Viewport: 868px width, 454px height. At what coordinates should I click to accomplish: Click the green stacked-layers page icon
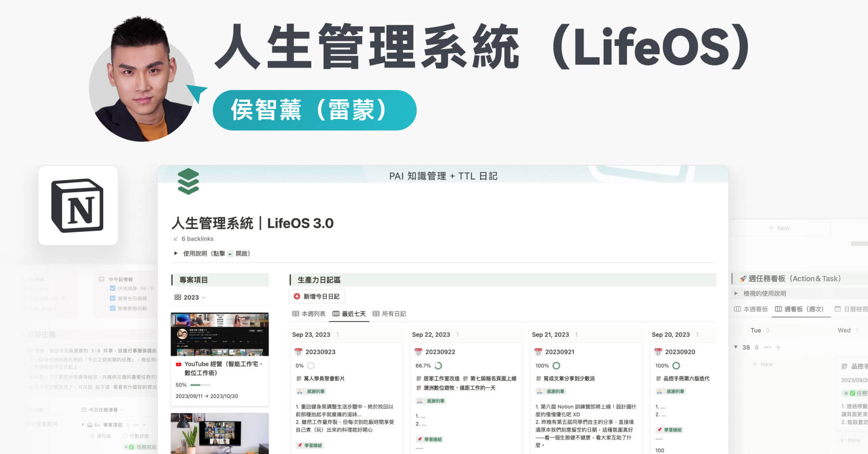(x=188, y=181)
